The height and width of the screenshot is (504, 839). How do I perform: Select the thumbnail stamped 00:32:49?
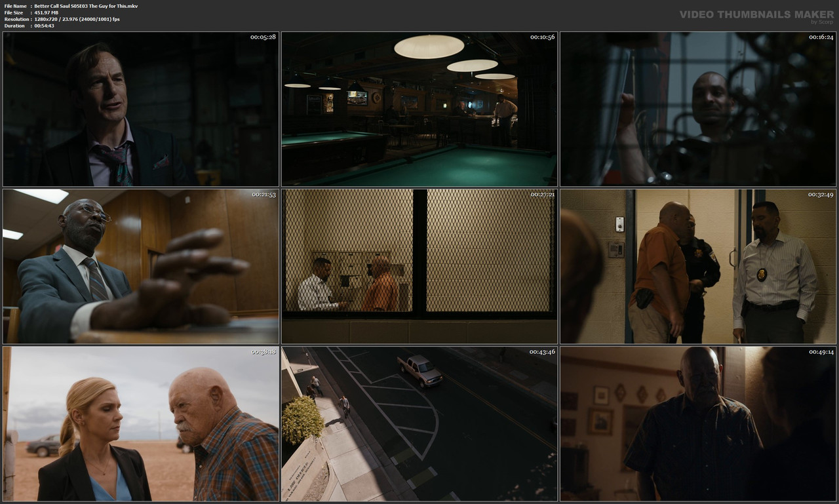[698, 266]
